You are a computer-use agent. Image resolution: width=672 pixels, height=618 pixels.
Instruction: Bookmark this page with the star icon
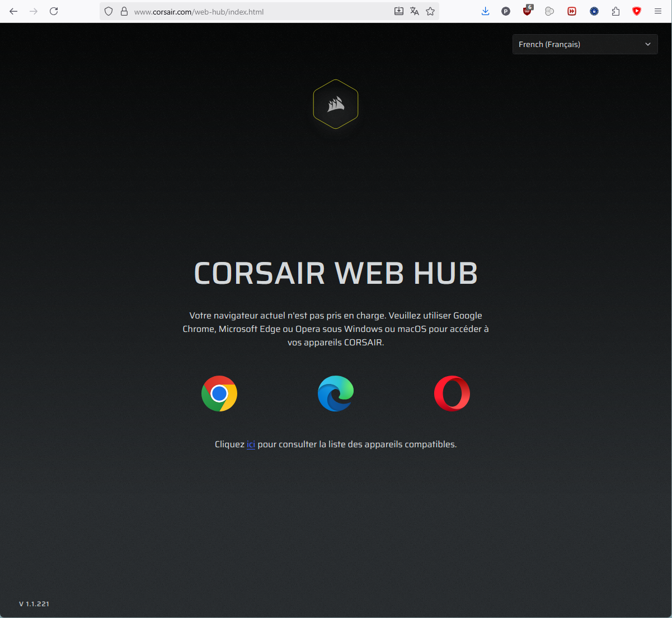click(430, 11)
